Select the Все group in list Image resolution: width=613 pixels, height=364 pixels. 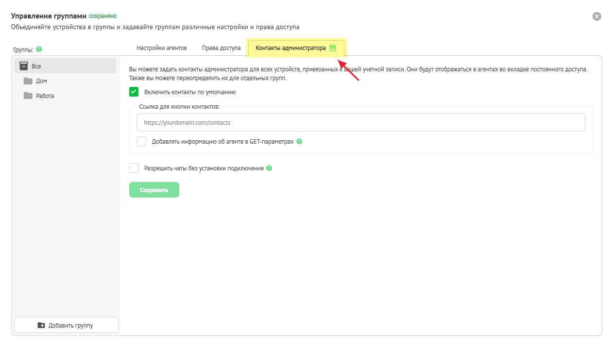point(65,66)
